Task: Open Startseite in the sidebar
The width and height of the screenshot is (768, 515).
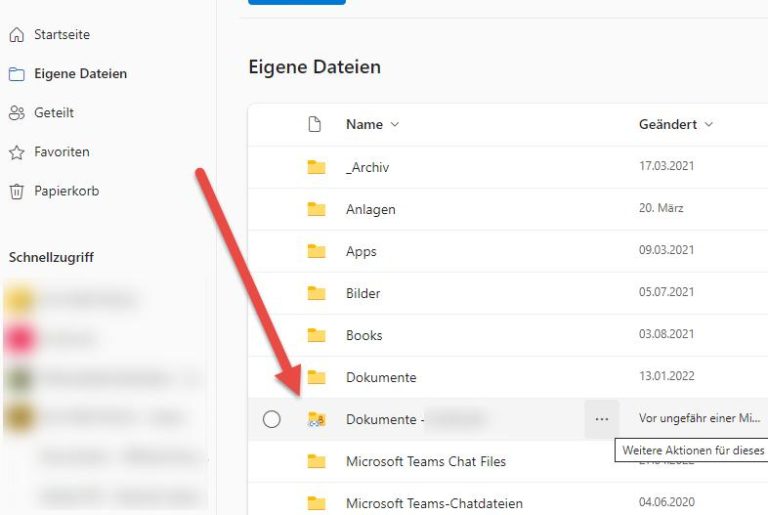Action: pyautogui.click(x=62, y=34)
